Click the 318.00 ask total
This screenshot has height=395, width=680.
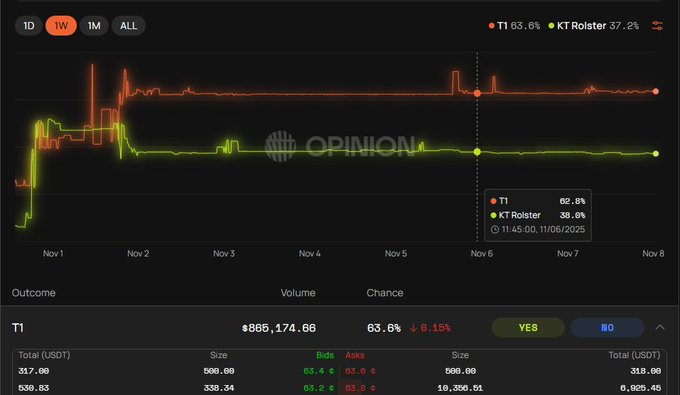pyautogui.click(x=645, y=371)
